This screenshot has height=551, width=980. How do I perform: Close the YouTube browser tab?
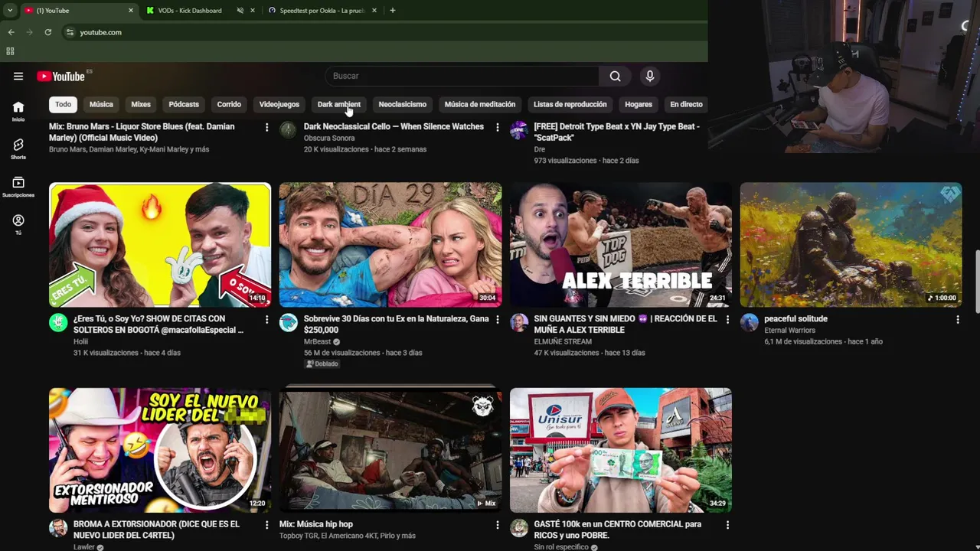pos(130,11)
